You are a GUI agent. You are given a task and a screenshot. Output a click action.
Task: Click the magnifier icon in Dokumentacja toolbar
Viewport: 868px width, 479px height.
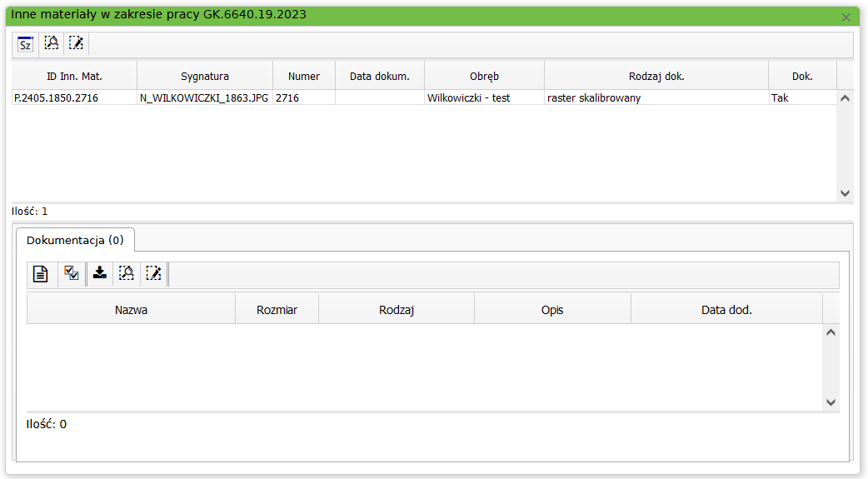click(x=127, y=273)
